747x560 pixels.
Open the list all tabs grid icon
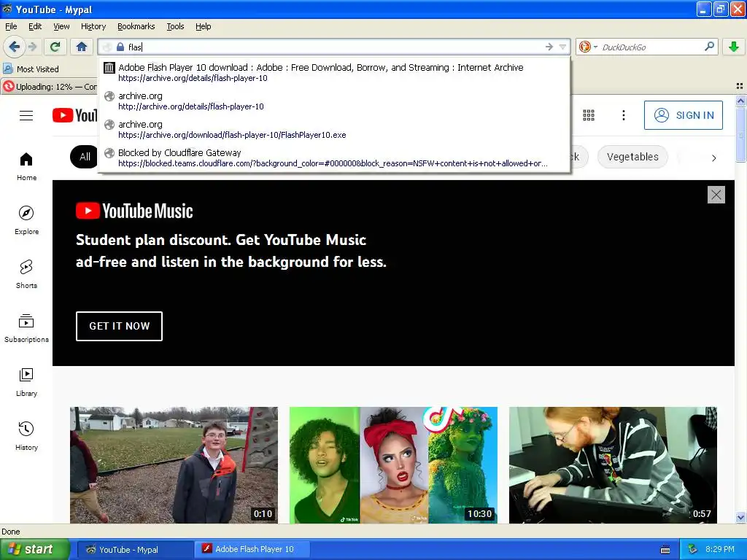coord(740,86)
